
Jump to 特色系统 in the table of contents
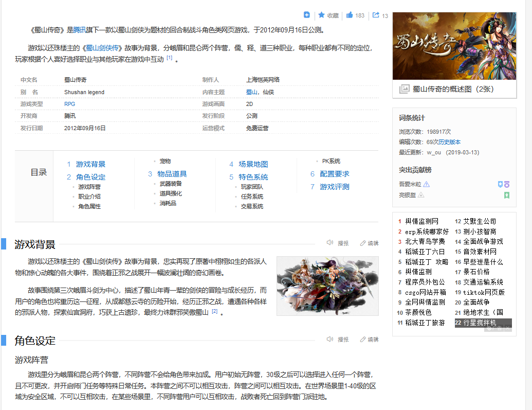[x=253, y=177]
